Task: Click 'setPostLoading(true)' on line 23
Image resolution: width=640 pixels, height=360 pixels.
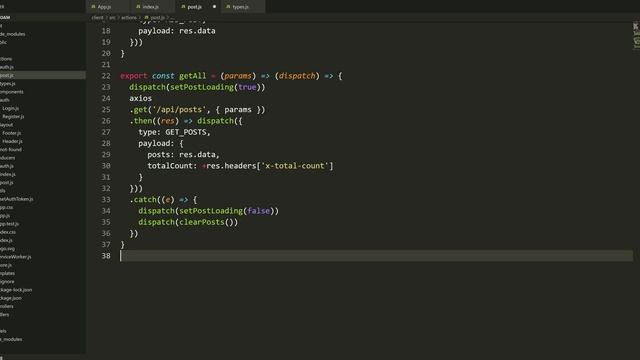Action: point(215,87)
